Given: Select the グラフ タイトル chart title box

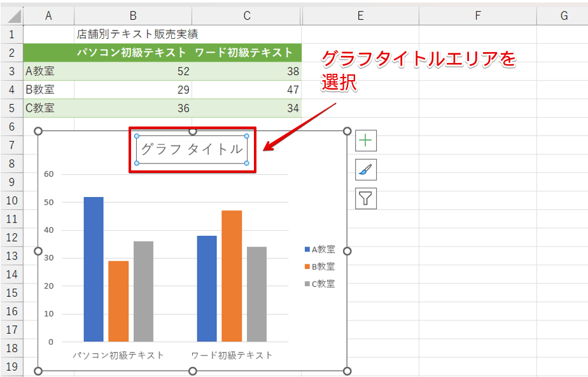Looking at the screenshot, I should [x=192, y=149].
